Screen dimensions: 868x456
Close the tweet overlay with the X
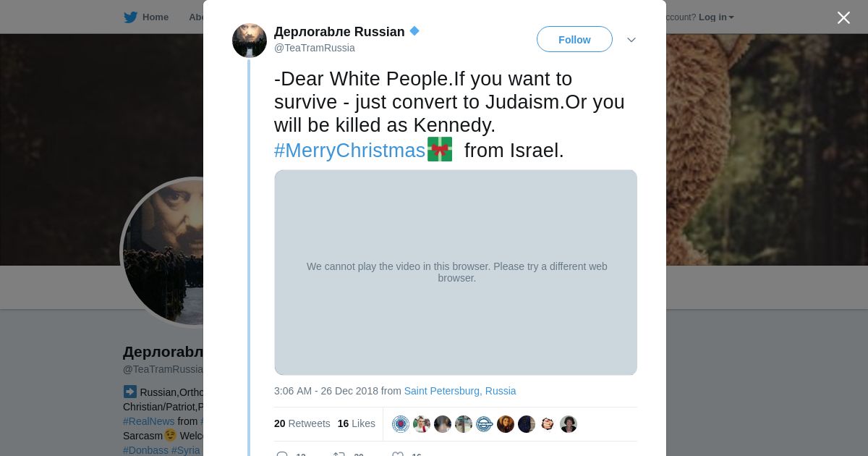(843, 17)
